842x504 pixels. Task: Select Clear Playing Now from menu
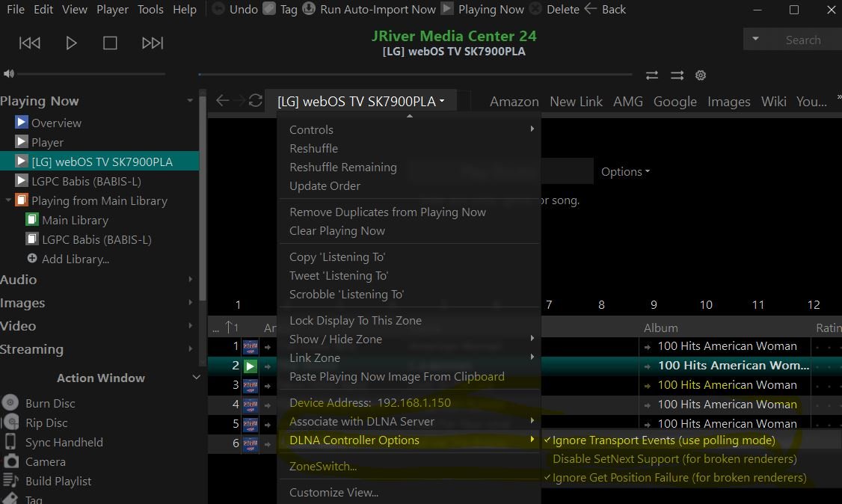[337, 231]
